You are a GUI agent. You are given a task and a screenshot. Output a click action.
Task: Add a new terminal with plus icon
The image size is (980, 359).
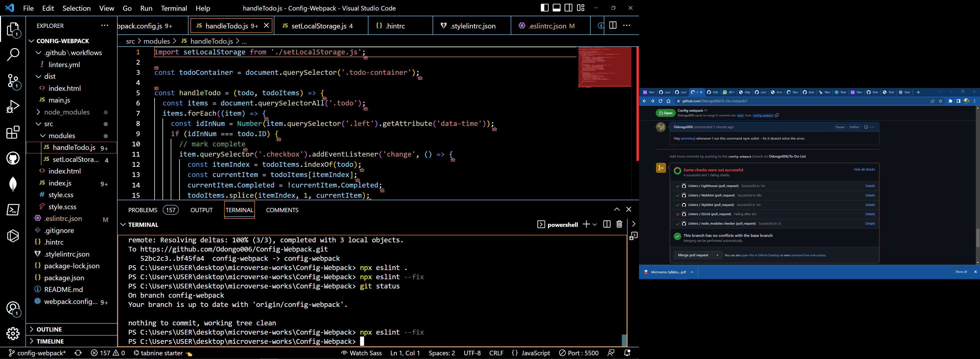pyautogui.click(x=586, y=224)
